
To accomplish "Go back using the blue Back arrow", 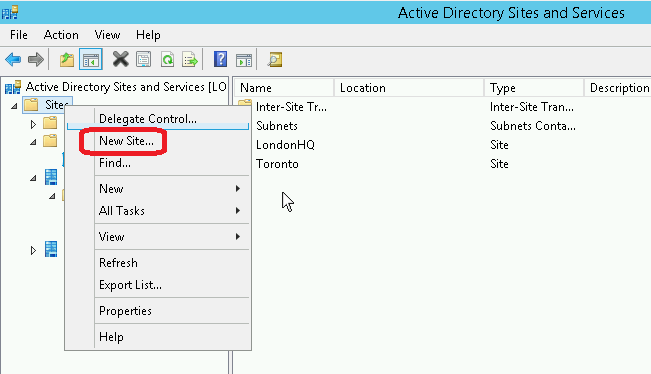I will [13, 59].
